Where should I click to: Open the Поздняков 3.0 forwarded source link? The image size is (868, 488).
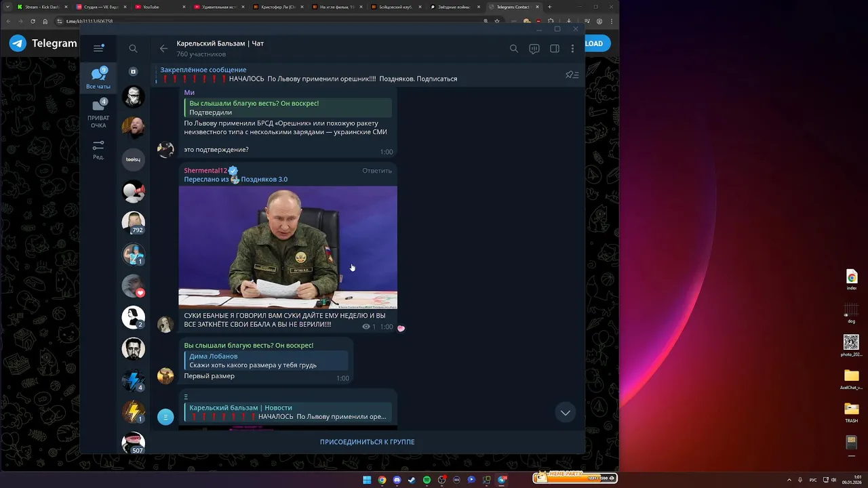click(264, 180)
